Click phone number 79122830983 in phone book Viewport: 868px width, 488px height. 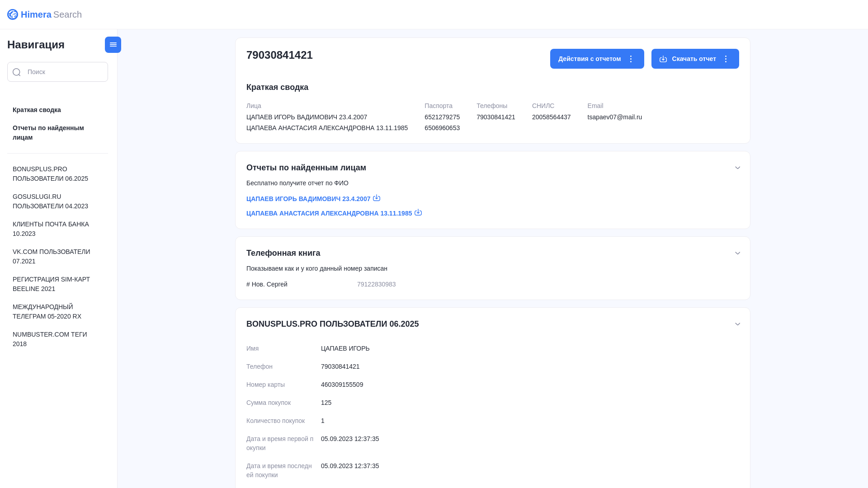pos(376,284)
